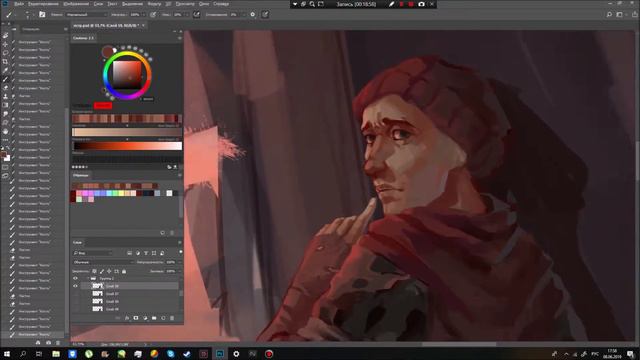This screenshot has width=640, height=360.
Task: Delete layer with the trash icon in Layers panel
Action: coord(172,318)
